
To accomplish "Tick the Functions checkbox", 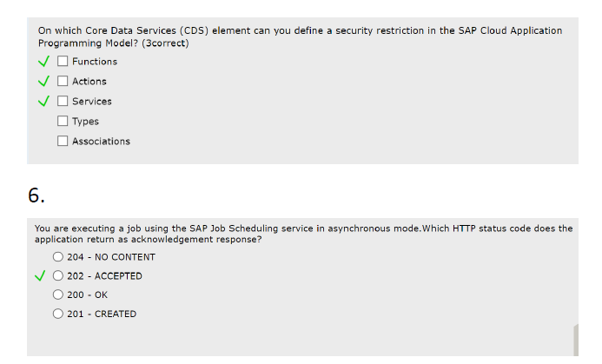I will 63,61.
